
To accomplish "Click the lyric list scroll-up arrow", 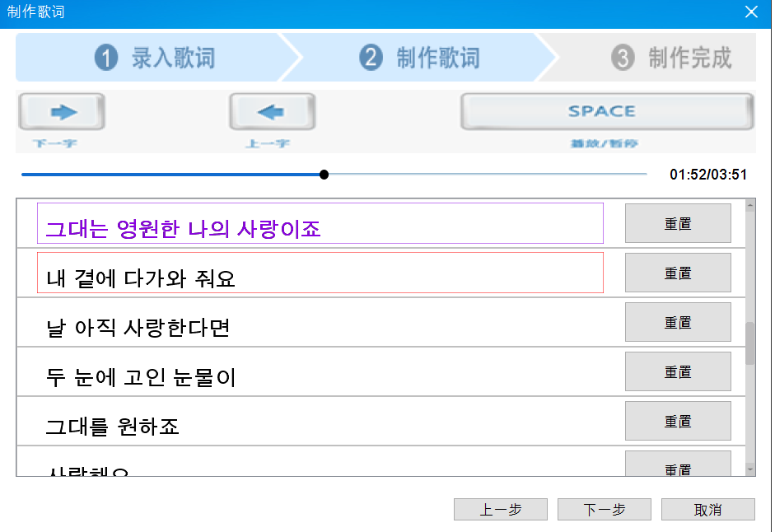I will (x=750, y=205).
